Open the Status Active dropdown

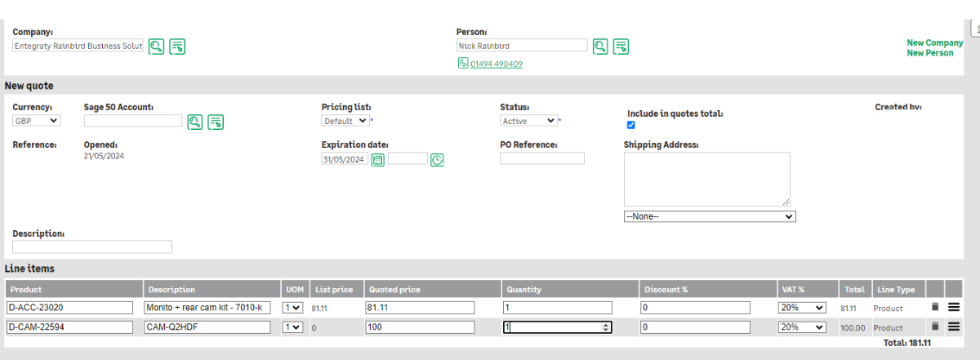click(528, 121)
